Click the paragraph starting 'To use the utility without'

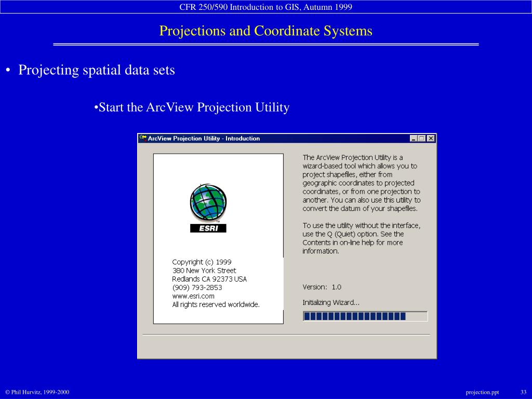point(362,238)
